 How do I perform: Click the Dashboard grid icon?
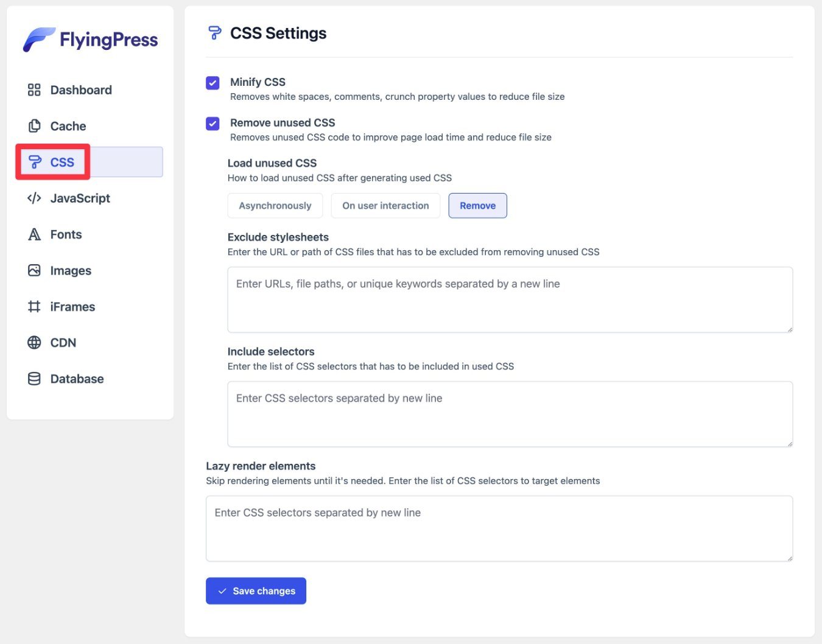click(34, 90)
